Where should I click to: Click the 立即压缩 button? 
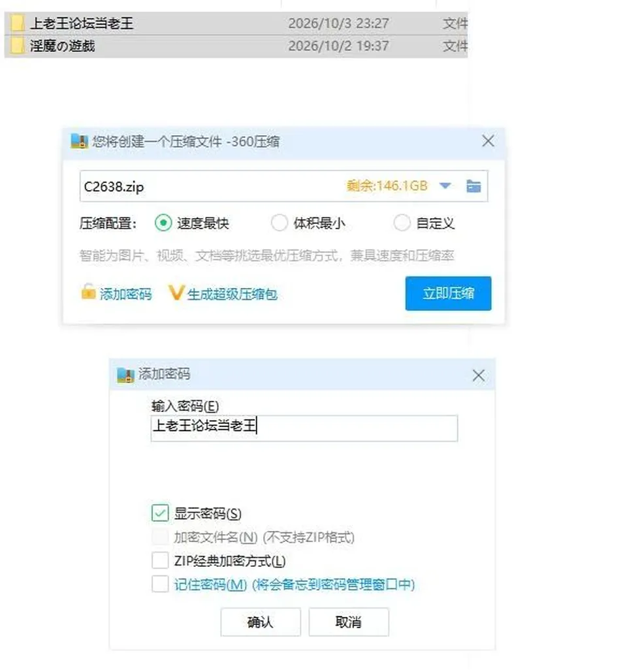[448, 294]
